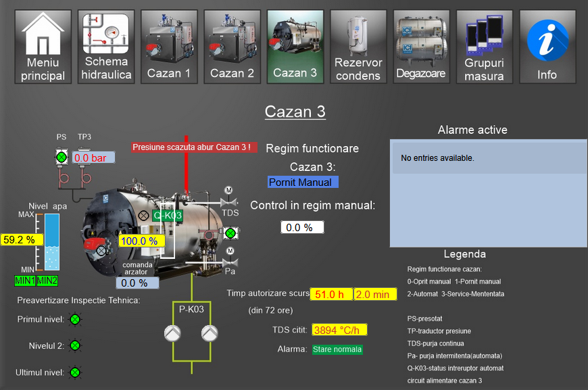The height and width of the screenshot is (390, 588).
Task: Show the Grupuri masura page
Action: pyautogui.click(x=484, y=47)
